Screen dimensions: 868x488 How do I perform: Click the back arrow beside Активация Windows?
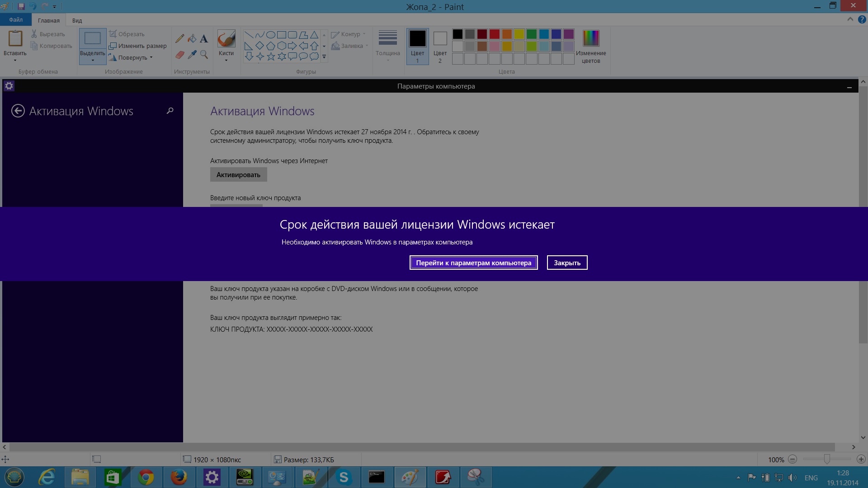(18, 111)
